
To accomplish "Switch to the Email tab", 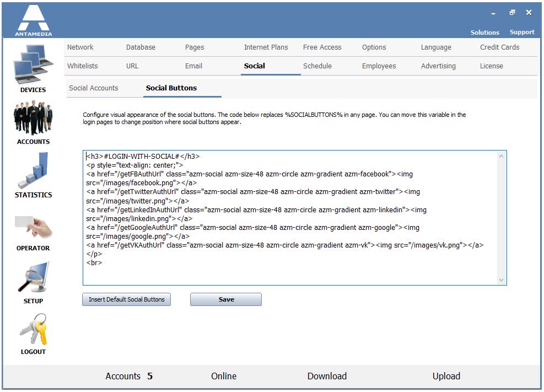I will pyautogui.click(x=193, y=66).
